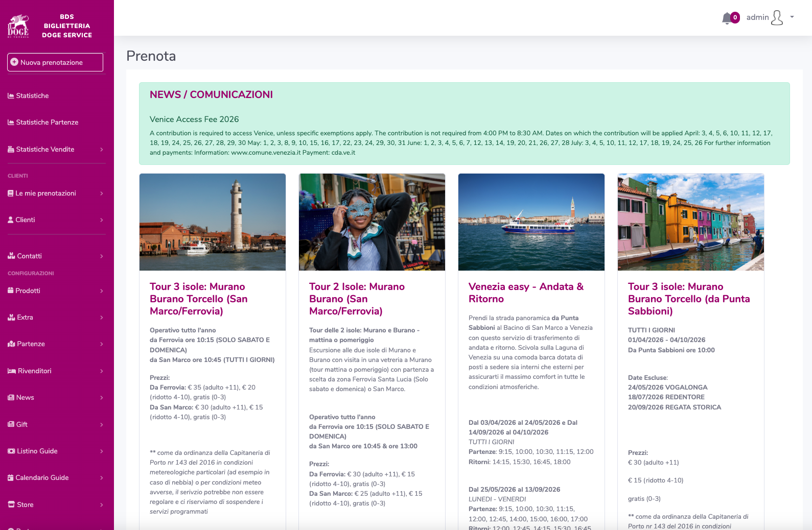The width and height of the screenshot is (812, 530).
Task: Click the Contatti sidebar icon
Action: tap(11, 256)
